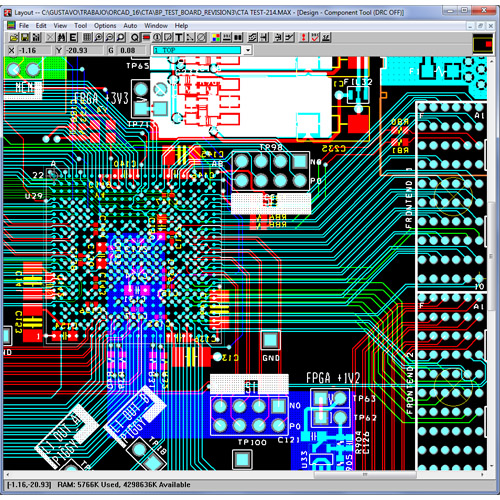
Task: Toggle the Online DRC icon
Action: pyautogui.click(x=227, y=38)
